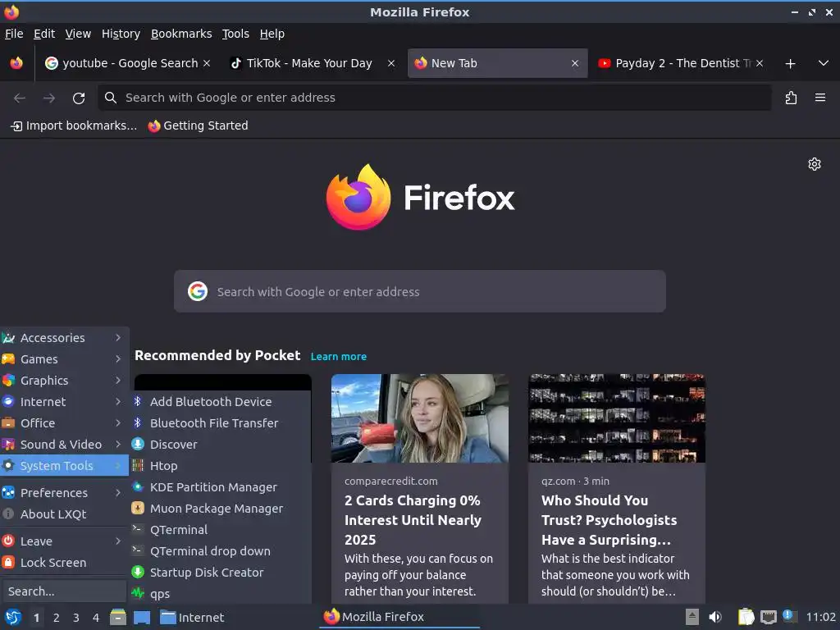Click Import bookmarks toolbar button
Viewport: 840px width, 630px height.
pyautogui.click(x=74, y=126)
